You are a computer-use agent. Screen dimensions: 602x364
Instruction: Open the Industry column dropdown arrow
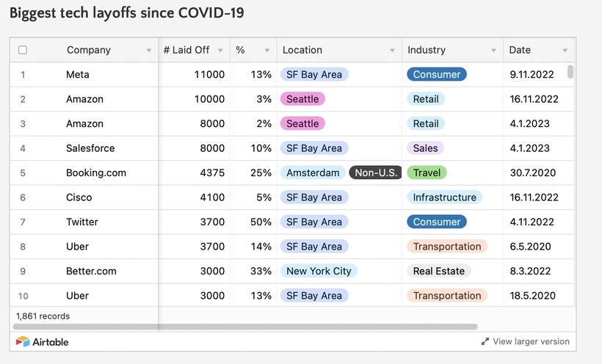[x=494, y=51]
